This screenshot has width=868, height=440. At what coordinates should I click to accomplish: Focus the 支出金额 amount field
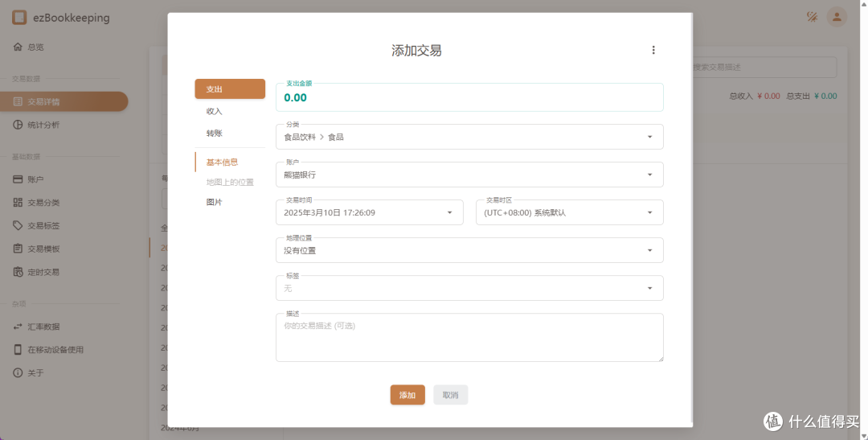tap(469, 97)
